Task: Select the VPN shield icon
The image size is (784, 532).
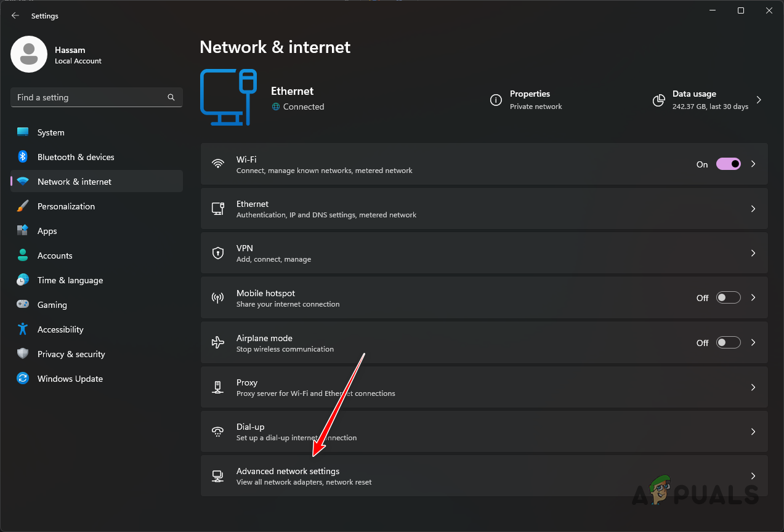Action: [217, 252]
